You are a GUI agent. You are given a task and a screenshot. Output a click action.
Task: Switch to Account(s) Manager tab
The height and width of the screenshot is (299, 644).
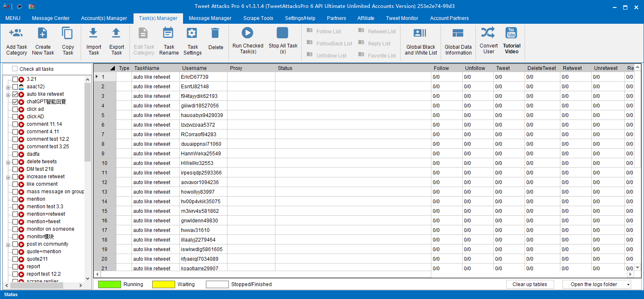click(104, 18)
